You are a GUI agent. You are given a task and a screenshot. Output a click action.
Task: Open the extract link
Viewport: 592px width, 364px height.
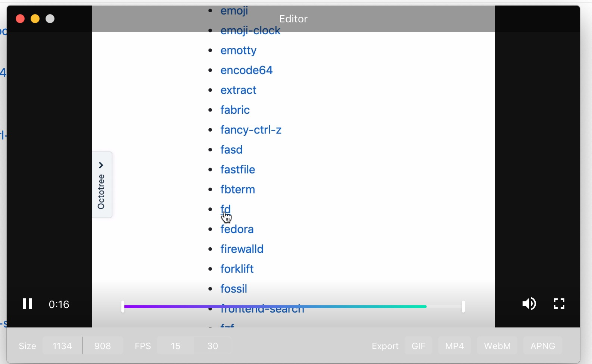tap(238, 90)
